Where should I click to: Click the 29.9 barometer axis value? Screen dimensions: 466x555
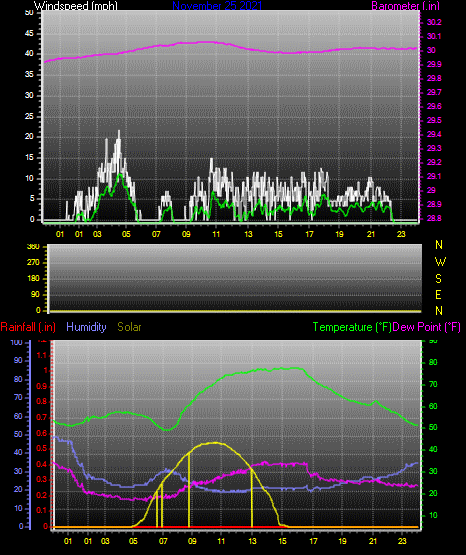(434, 64)
